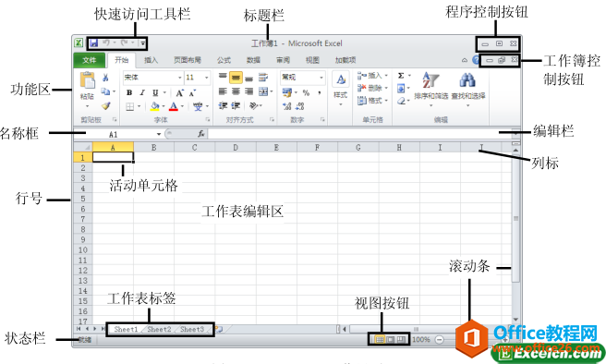This screenshot has height=364, width=606.
Task: Open the 文件 File tab
Action: point(90,60)
